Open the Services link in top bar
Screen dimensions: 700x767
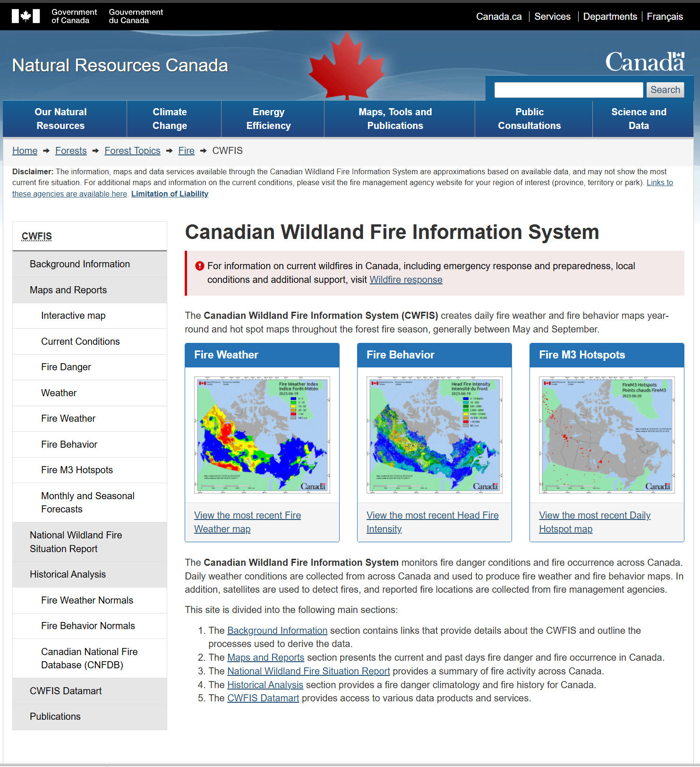[x=552, y=17]
